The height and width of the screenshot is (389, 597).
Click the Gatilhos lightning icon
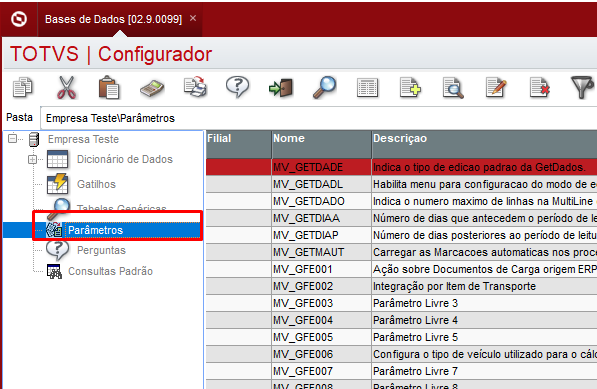[57, 184]
